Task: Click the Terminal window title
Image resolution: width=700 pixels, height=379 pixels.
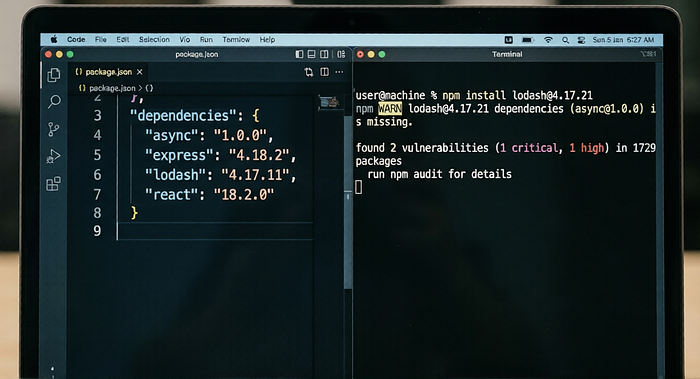Action: point(507,54)
